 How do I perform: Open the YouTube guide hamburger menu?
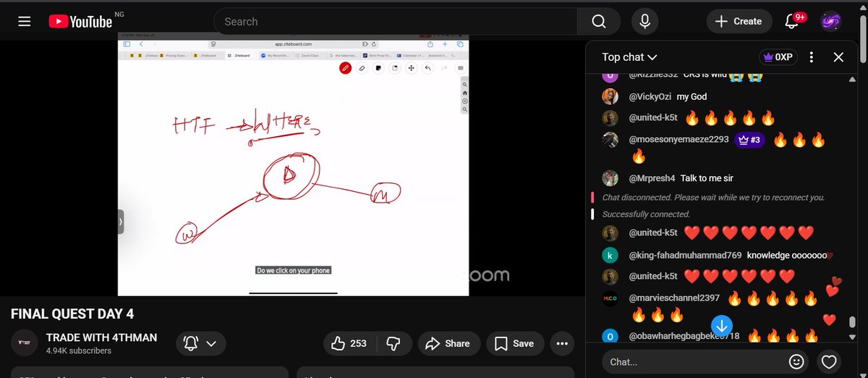click(x=25, y=22)
